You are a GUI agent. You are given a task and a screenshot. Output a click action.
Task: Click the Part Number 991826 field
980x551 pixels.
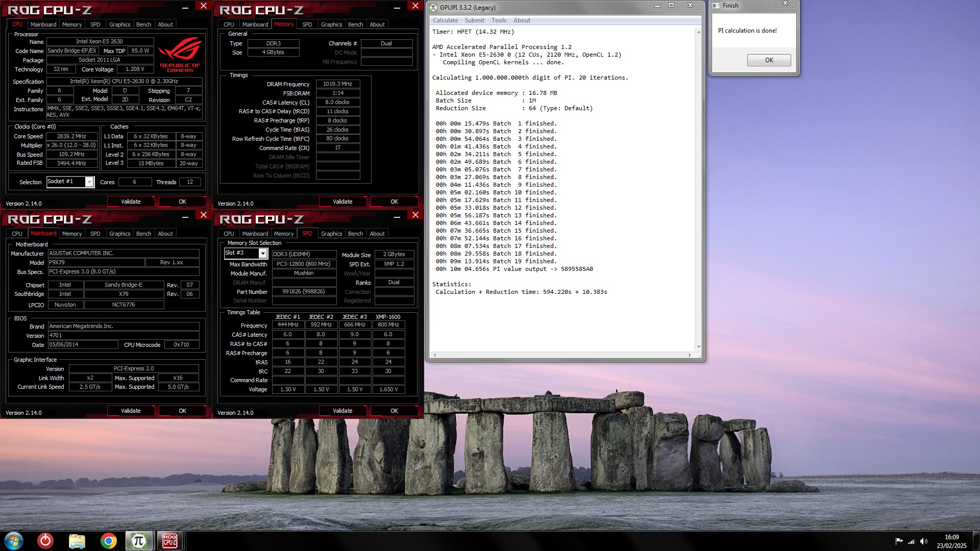(304, 291)
